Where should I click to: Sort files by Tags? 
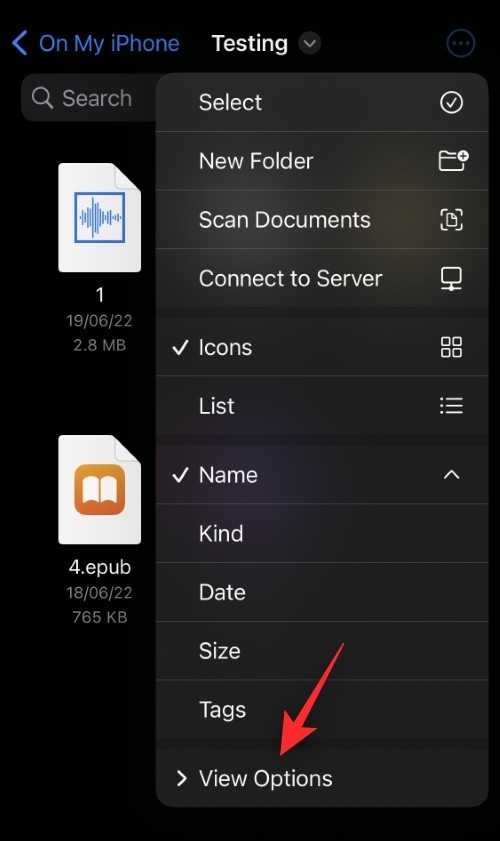coord(322,709)
